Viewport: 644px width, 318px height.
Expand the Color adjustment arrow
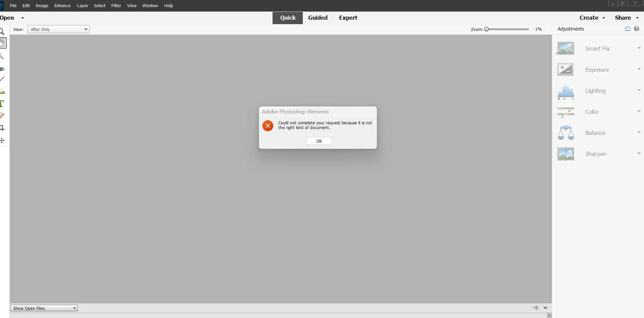(x=639, y=111)
